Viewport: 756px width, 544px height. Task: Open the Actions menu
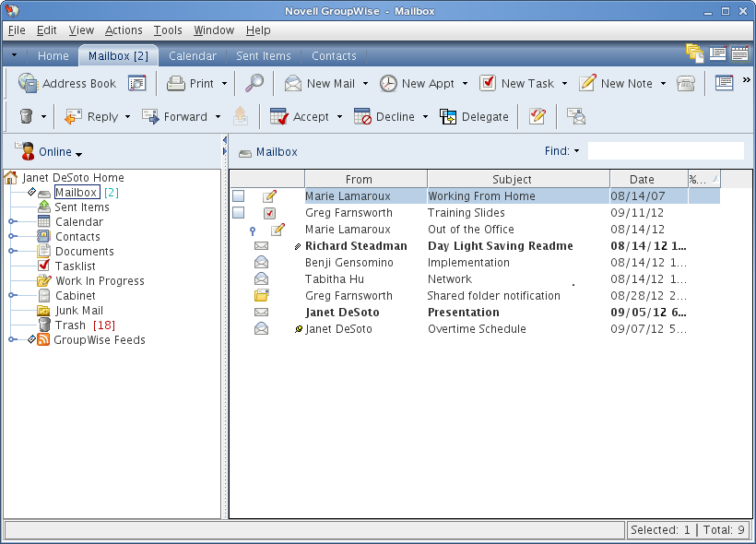pos(123,30)
